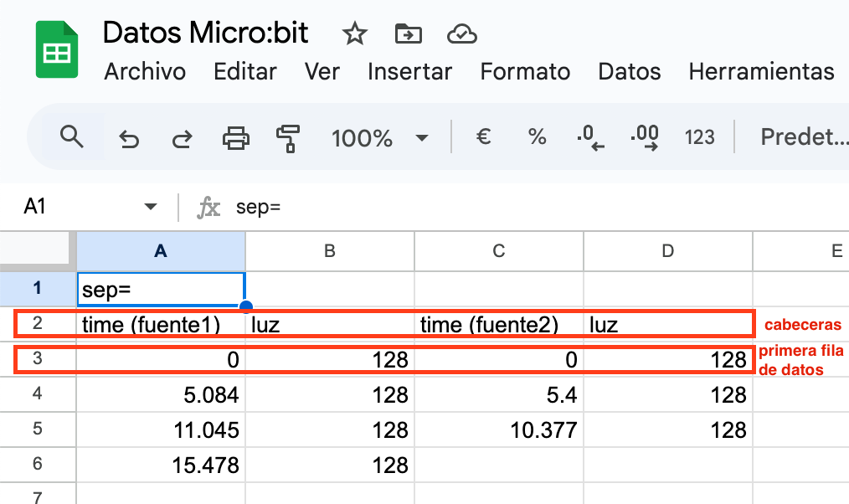The width and height of the screenshot is (849, 504).
Task: Increase decimal places
Action: [643, 136]
